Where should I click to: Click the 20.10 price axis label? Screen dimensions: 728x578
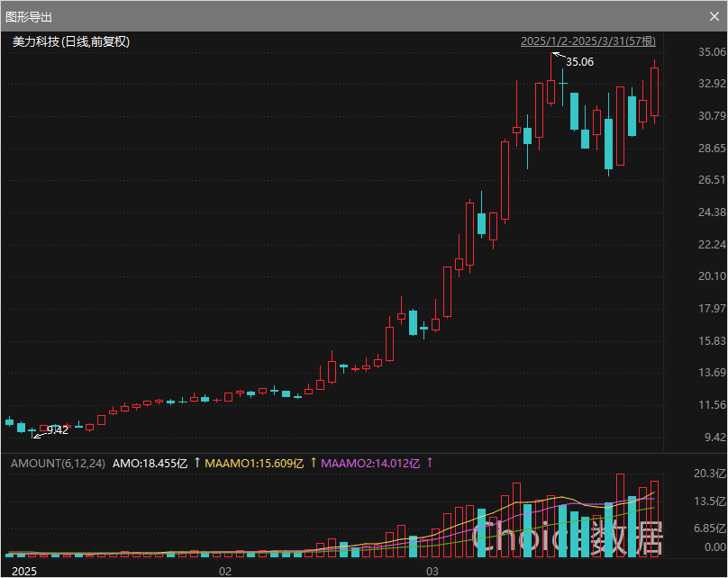coord(712,276)
